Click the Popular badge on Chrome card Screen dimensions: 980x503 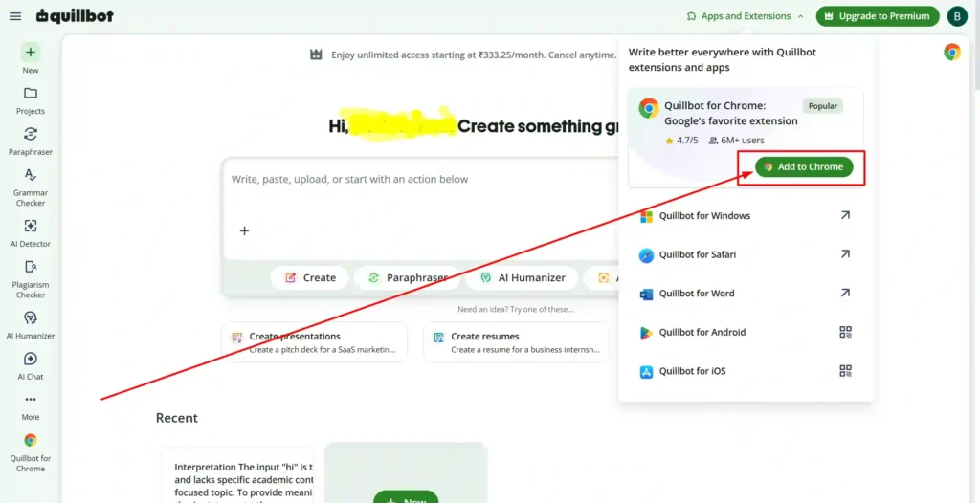coord(822,105)
